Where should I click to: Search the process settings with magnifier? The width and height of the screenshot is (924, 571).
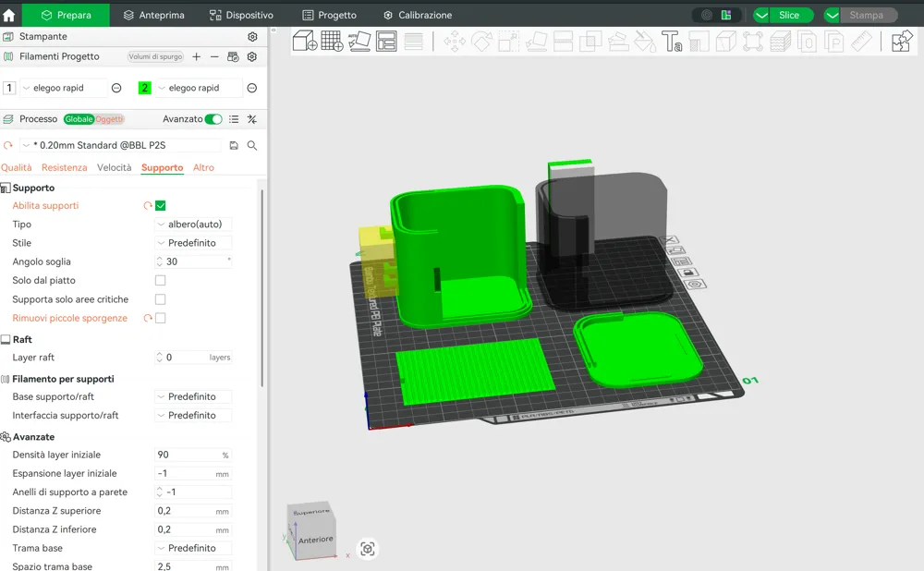coord(252,146)
